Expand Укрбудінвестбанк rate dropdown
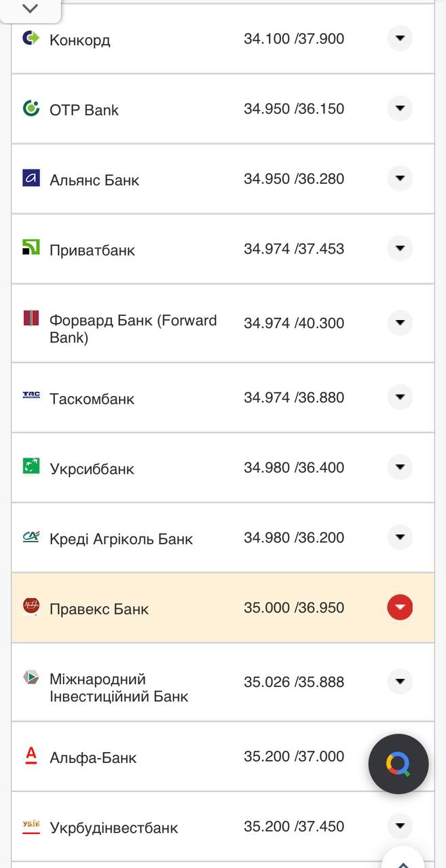Screen dimensions: 446x868 (400, 826)
